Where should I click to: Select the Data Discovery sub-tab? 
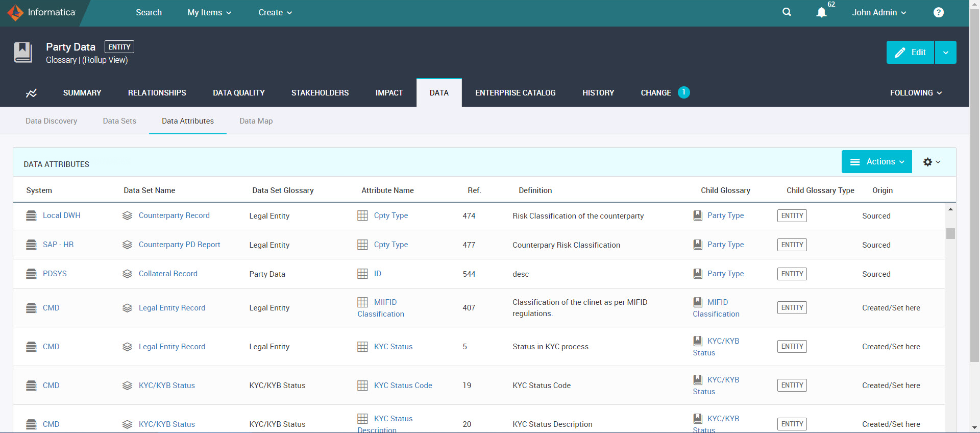[x=52, y=121]
